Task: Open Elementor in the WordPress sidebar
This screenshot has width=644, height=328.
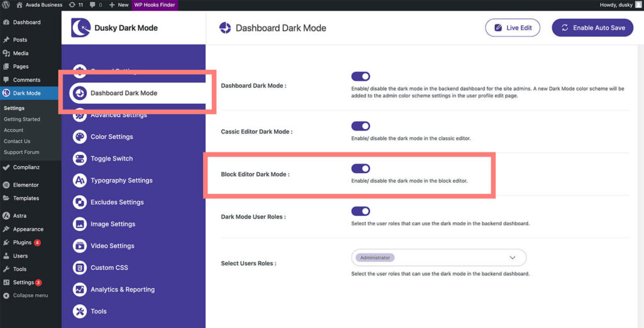Action: (x=25, y=185)
